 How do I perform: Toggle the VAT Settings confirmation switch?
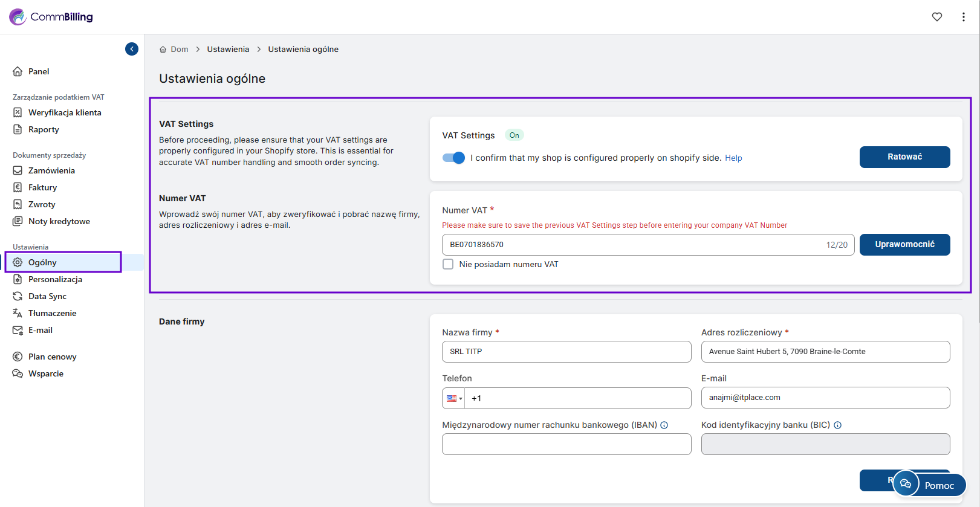click(453, 158)
